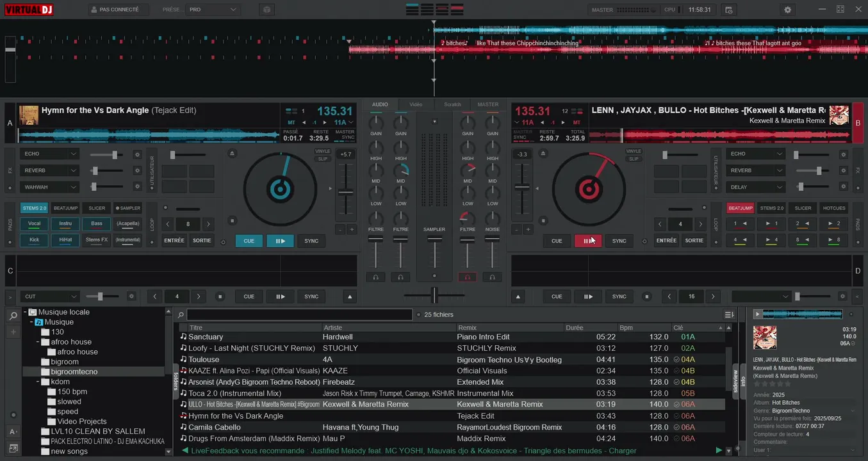The height and width of the screenshot is (461, 868).
Task: Switch to the AUDIO mixer tab
Action: [380, 104]
